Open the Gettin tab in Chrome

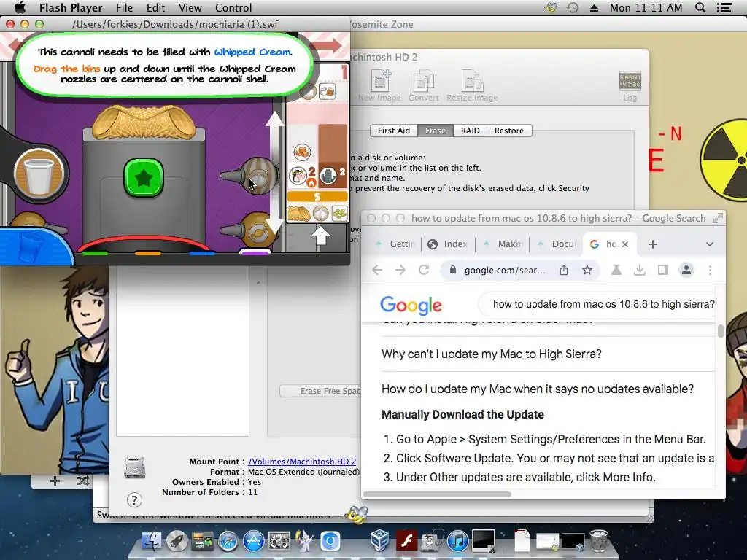click(396, 244)
